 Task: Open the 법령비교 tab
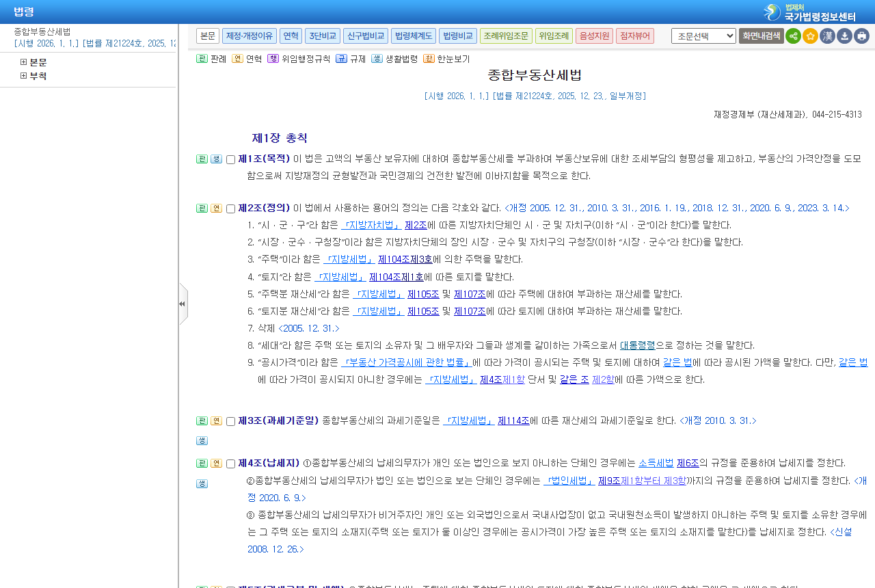click(458, 36)
